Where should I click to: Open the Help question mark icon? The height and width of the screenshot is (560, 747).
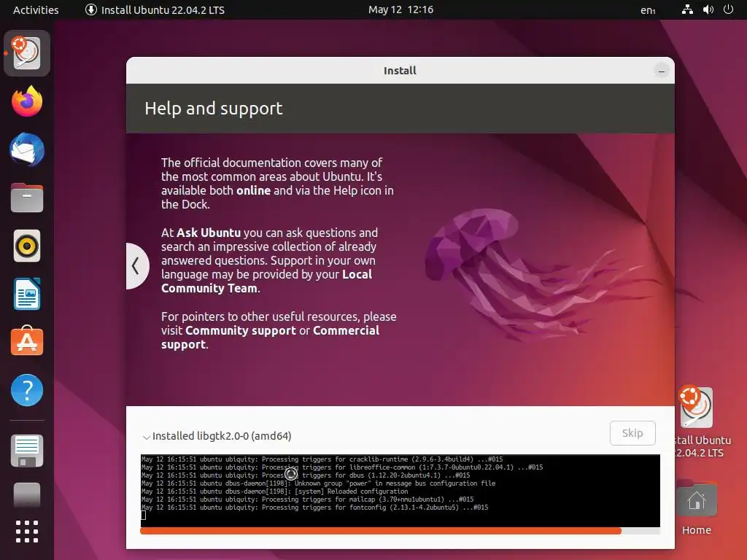[27, 390]
